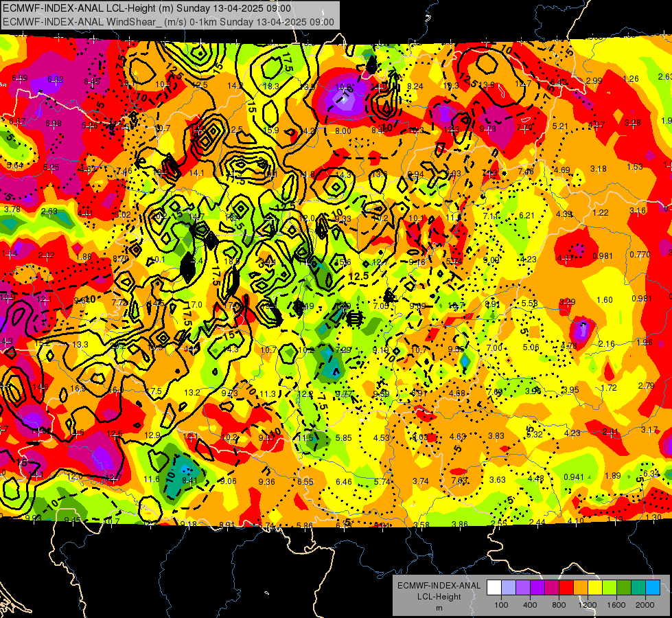Click the LCL-Height (m) title line at top
The height and width of the screenshot is (618, 672).
pos(147,8)
